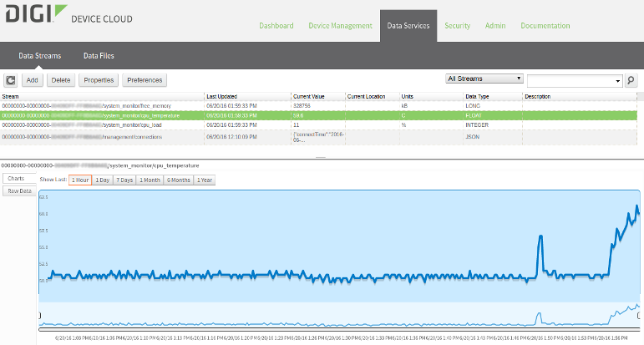The width and height of the screenshot is (644, 345).
Task: Switch to Data Streams sub-tab
Action: coord(40,56)
